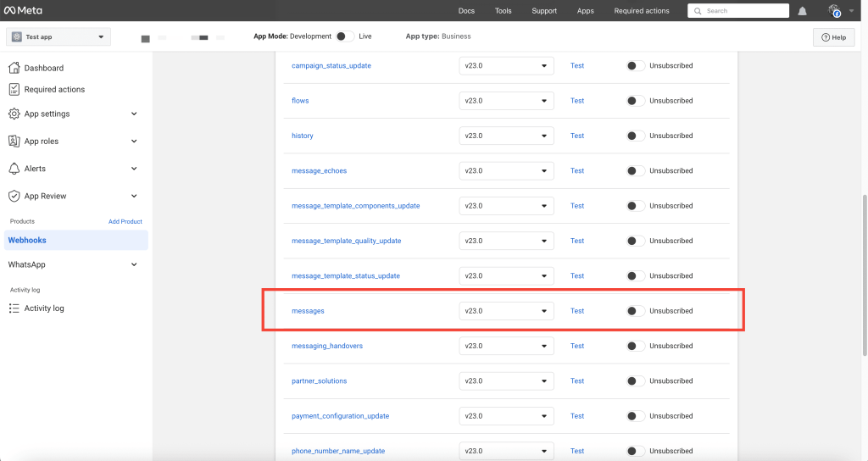This screenshot has height=461, width=868.
Task: Click the user profile avatar icon
Action: point(835,11)
